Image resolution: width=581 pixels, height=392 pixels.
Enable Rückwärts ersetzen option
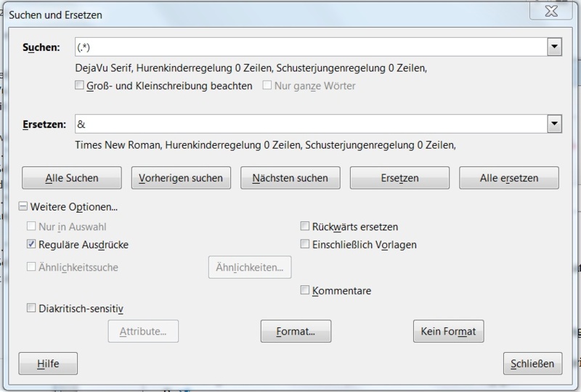[x=305, y=226]
